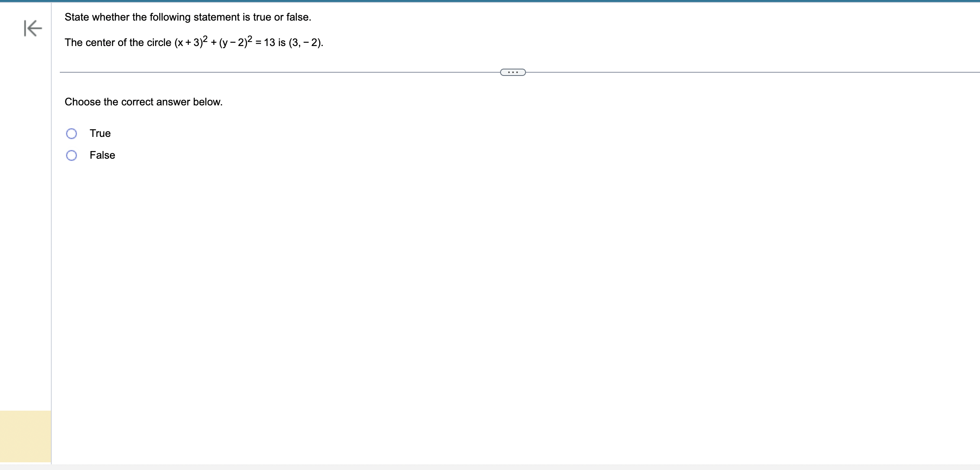Click the (y − 2)² term in equation

[235, 42]
